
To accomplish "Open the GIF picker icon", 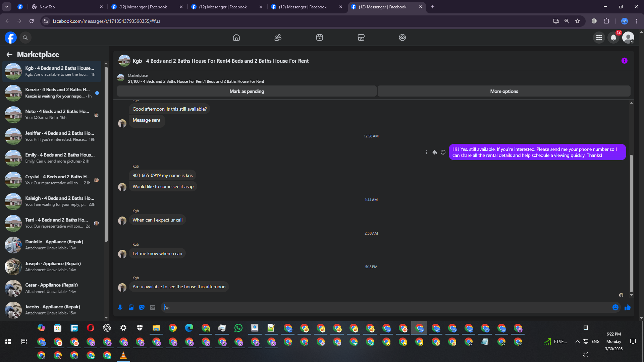I will [153, 307].
